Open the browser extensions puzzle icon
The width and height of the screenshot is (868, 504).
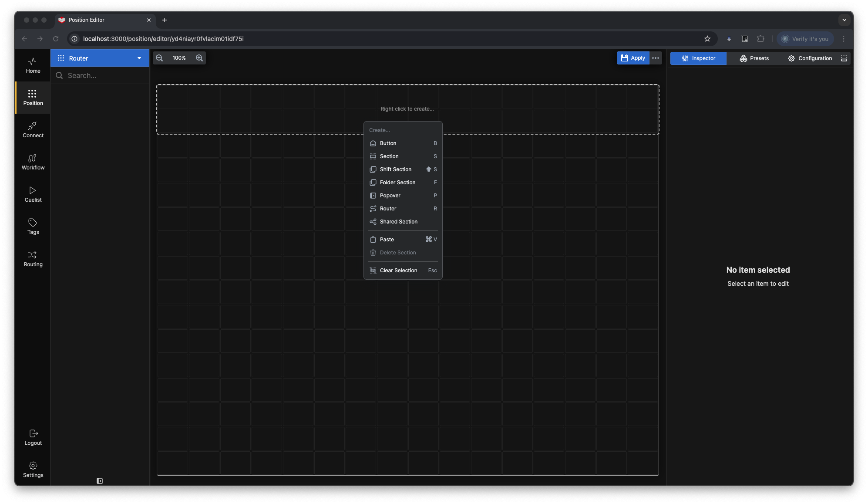[760, 39]
